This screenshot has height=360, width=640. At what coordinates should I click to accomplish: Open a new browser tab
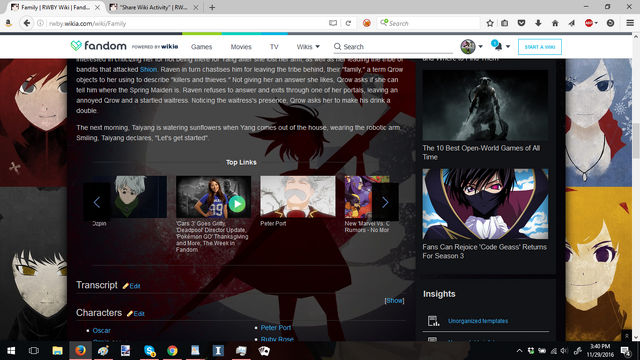point(212,7)
